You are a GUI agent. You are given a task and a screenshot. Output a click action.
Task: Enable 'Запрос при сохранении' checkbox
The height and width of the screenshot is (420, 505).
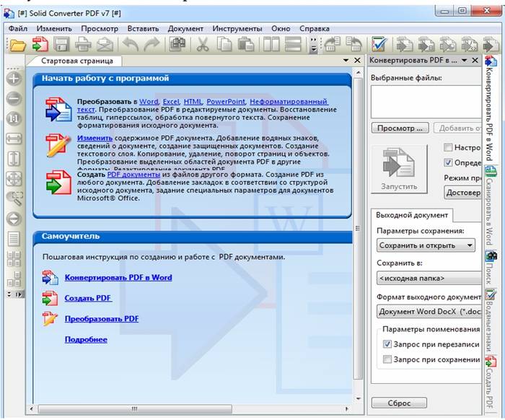387,359
